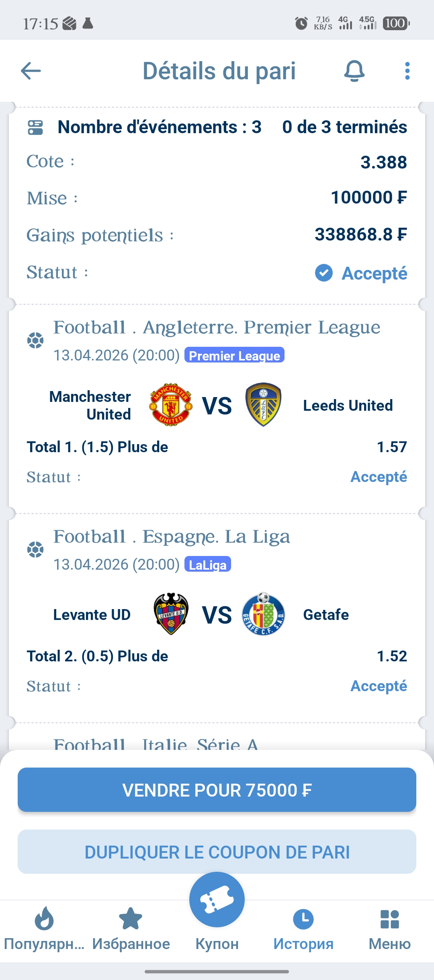Tap the Levante UD club crest
This screenshot has height=980, width=434.
(x=171, y=614)
